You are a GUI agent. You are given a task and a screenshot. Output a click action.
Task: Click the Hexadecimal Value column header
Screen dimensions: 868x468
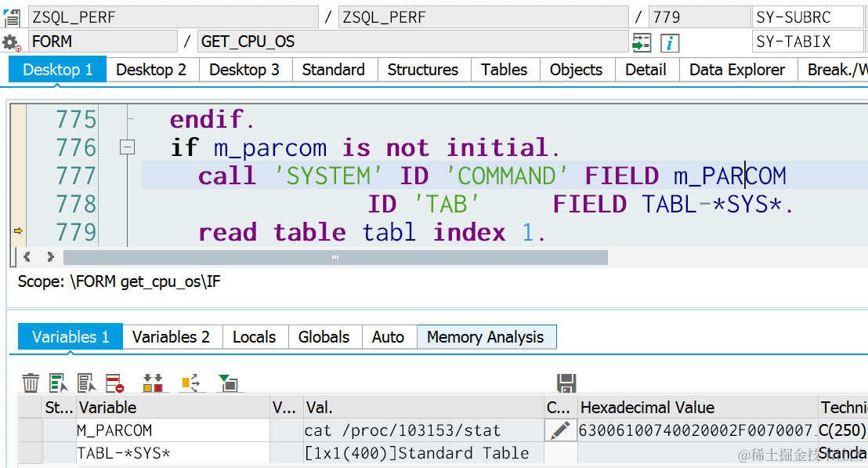697,408
